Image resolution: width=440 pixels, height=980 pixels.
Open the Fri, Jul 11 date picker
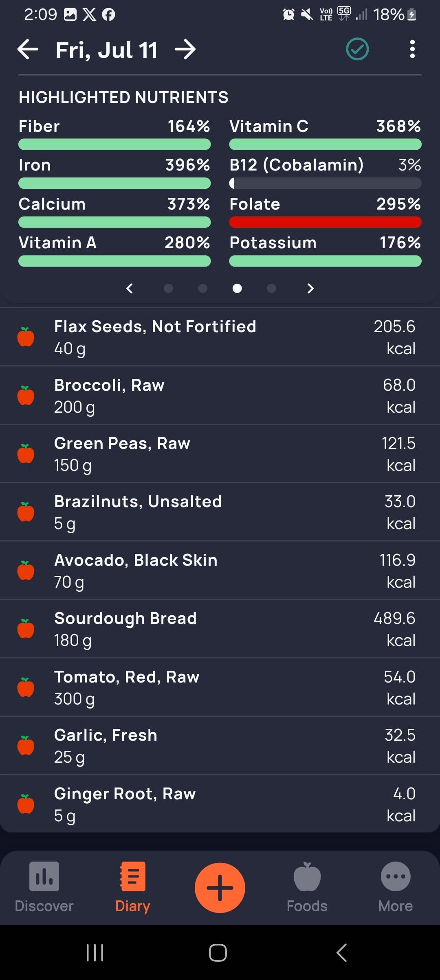point(107,50)
